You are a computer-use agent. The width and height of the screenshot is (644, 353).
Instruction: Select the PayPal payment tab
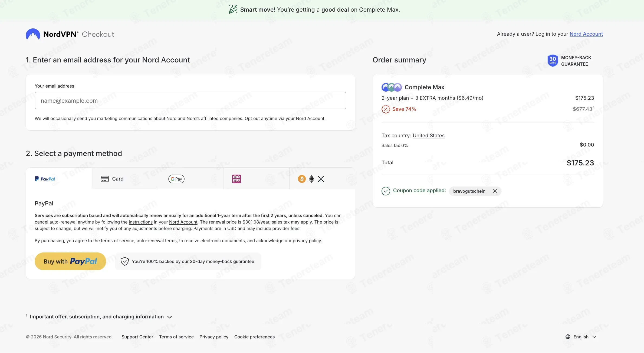(59, 179)
